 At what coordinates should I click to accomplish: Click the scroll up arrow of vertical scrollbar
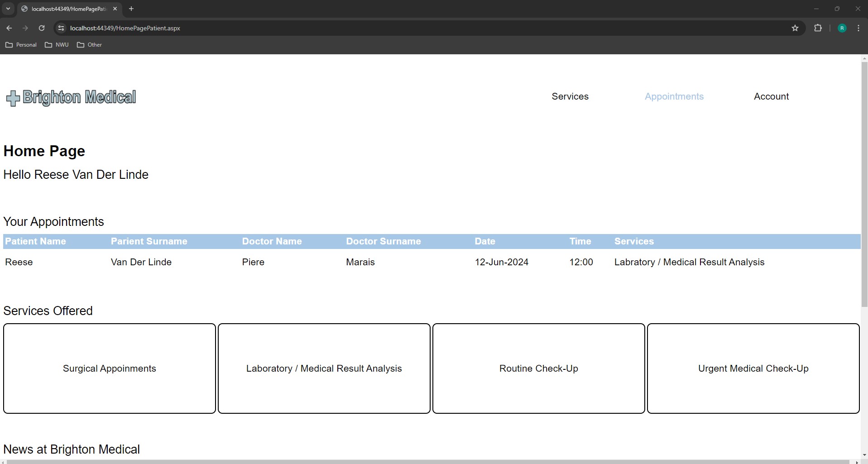864,58
